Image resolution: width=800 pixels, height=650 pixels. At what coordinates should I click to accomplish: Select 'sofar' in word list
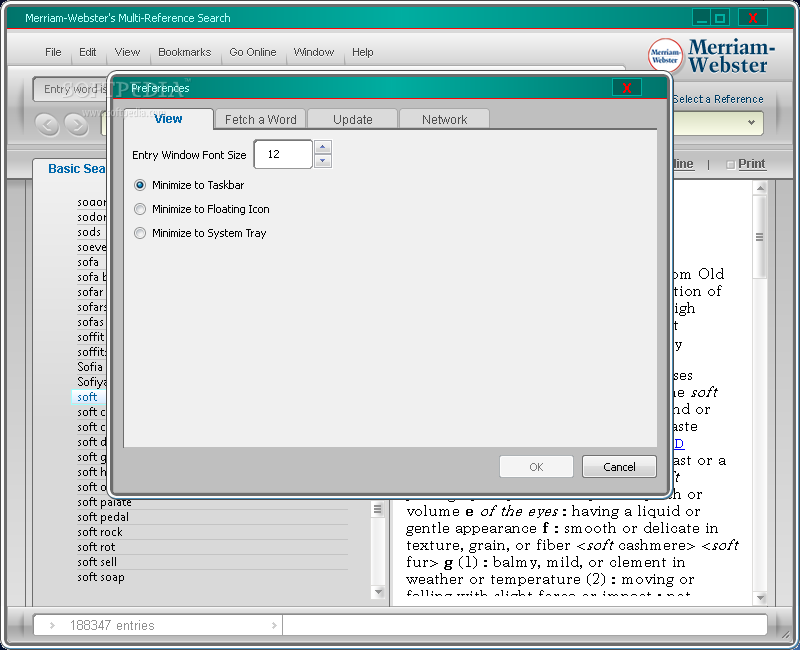click(90, 292)
